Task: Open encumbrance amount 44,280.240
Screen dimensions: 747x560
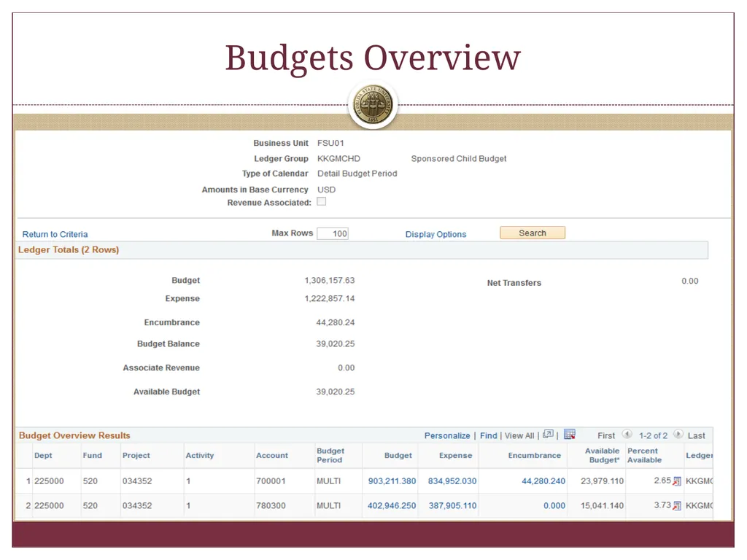Action: pyautogui.click(x=543, y=481)
